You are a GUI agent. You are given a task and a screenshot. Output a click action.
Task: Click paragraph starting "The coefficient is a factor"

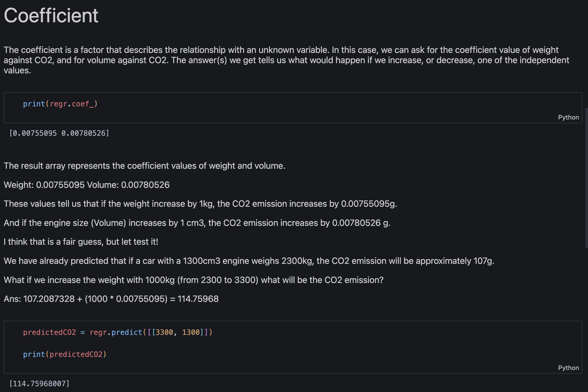point(286,60)
